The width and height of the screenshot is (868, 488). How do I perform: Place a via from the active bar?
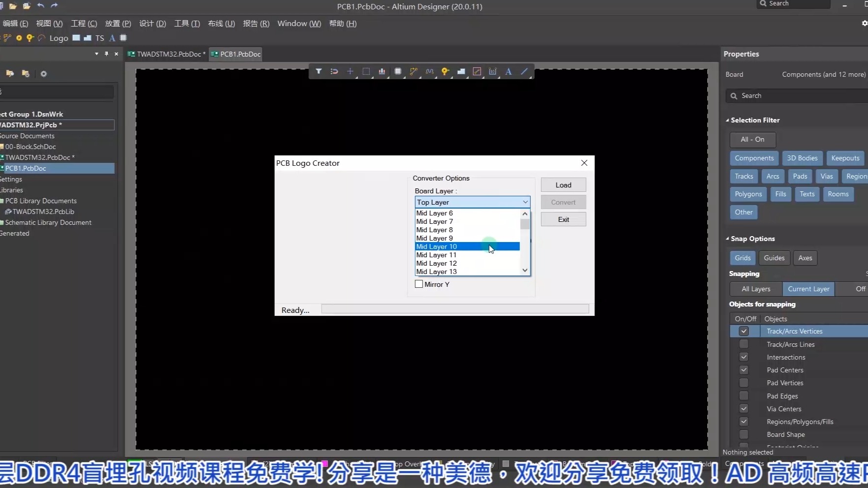pyautogui.click(x=445, y=71)
